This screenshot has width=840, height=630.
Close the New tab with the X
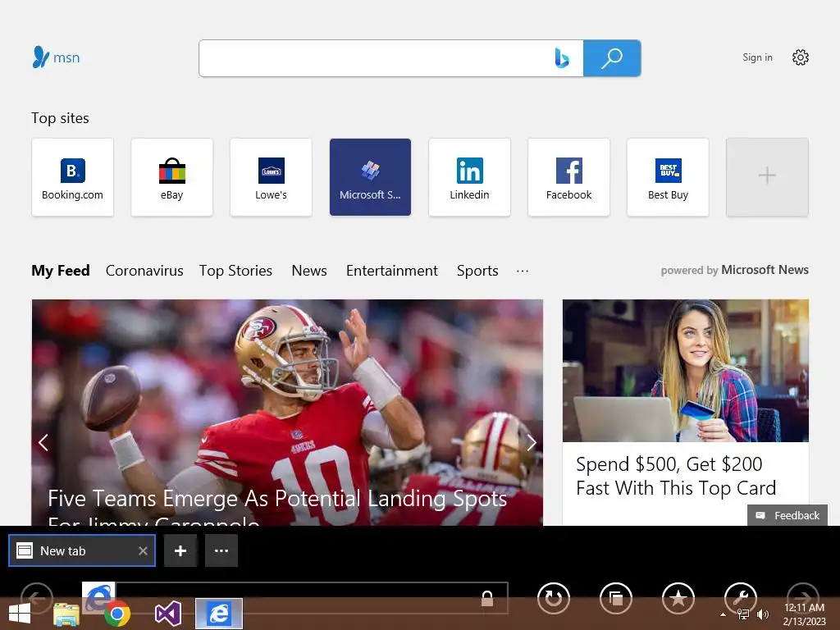[x=143, y=550]
